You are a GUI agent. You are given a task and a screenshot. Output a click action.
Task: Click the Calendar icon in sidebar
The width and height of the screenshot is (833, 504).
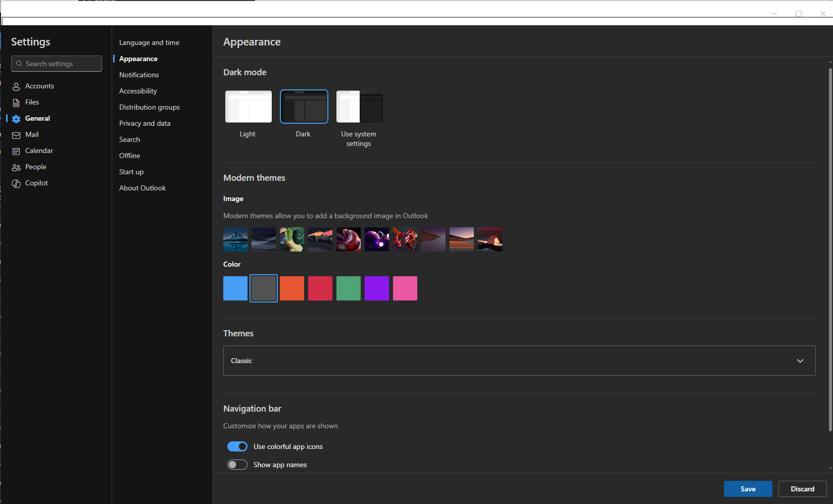pos(16,151)
